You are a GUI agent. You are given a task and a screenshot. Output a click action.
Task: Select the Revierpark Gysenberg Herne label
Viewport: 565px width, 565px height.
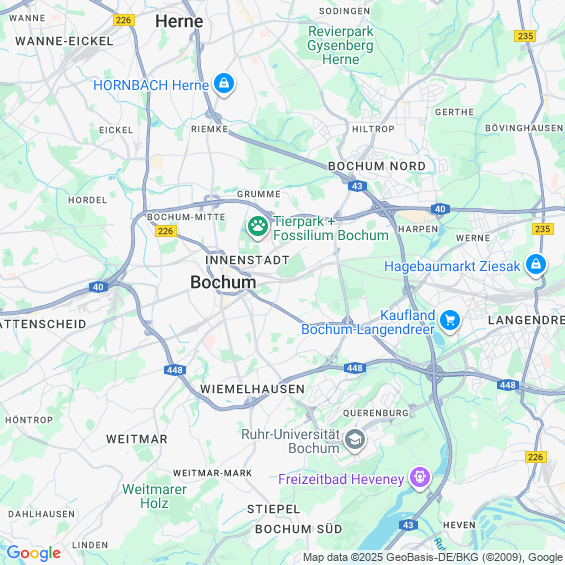(x=341, y=45)
